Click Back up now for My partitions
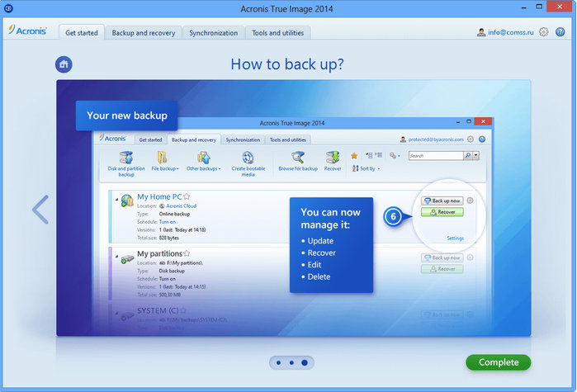The image size is (577, 392). [x=442, y=257]
